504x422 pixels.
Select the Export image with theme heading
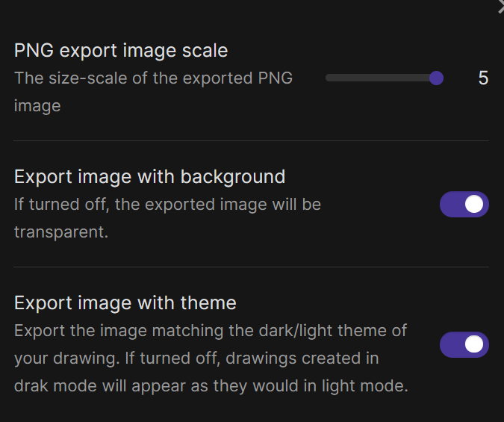pos(125,303)
